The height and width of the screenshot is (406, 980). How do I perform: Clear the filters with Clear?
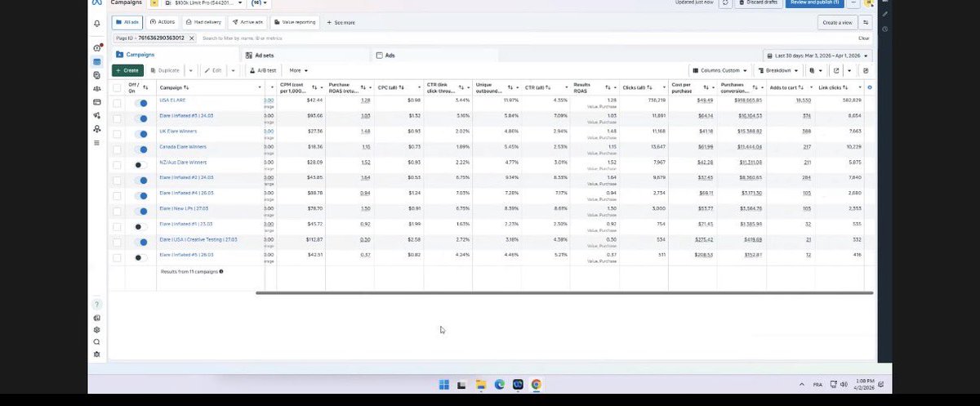[x=863, y=38]
